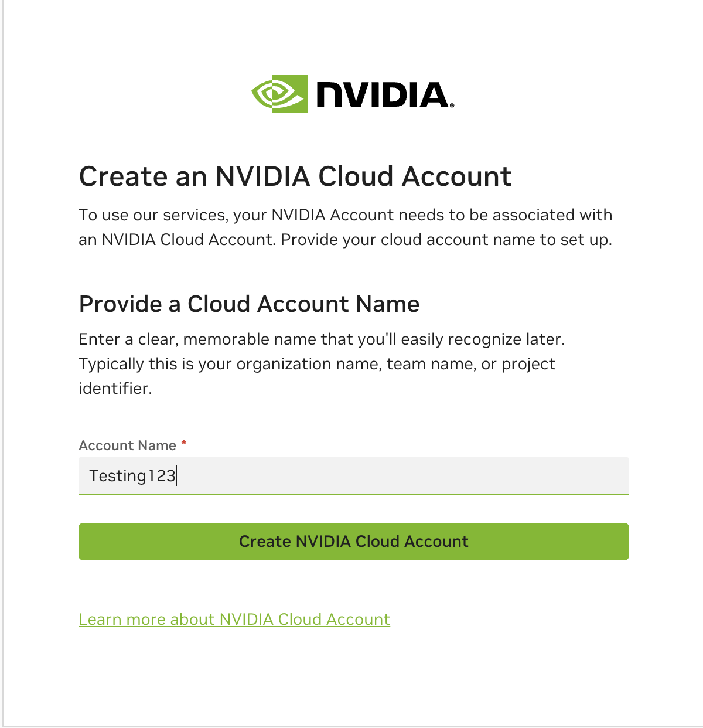Click the cloud account description paragraph

(346, 227)
